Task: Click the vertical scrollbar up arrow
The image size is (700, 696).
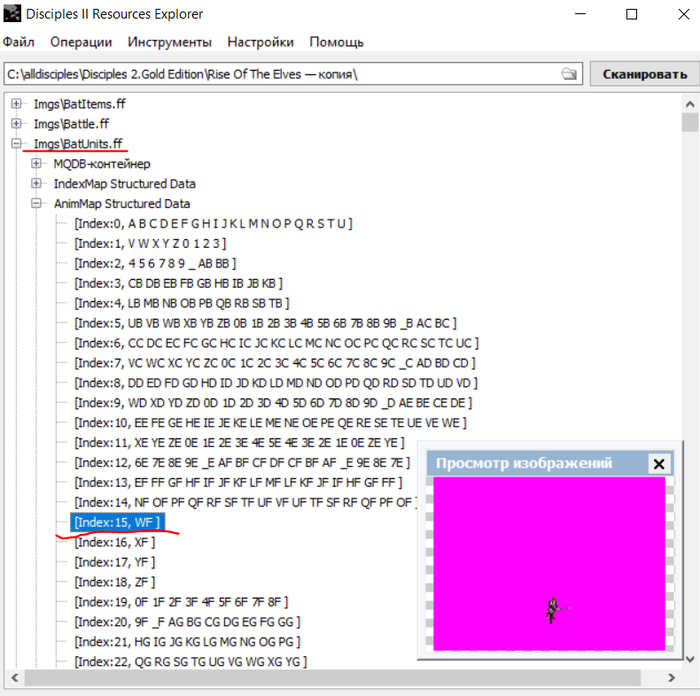Action: (x=690, y=102)
